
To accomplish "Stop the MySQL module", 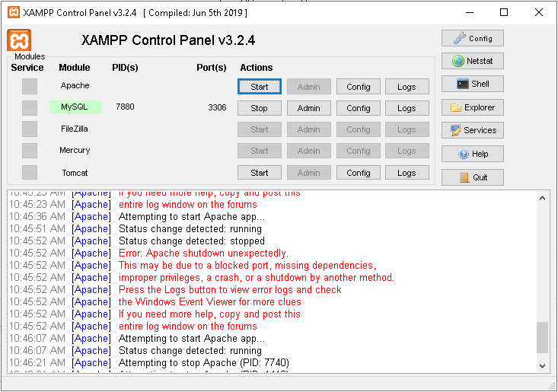I will click(260, 108).
